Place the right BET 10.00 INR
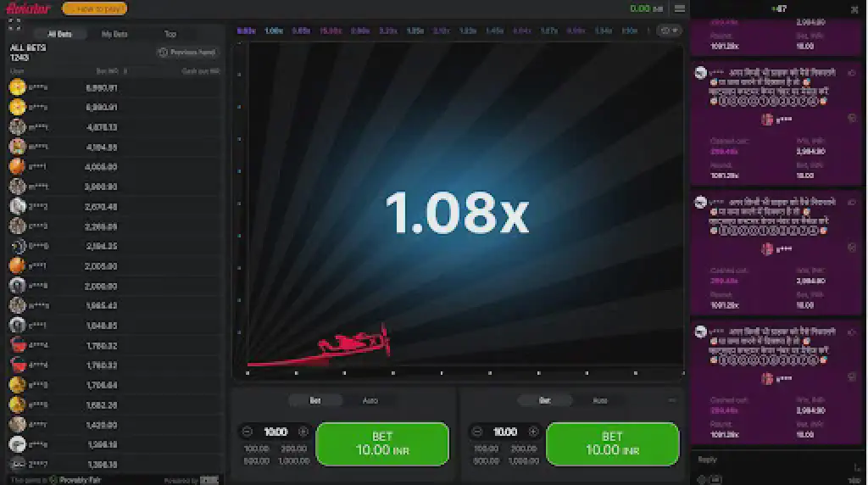Viewport: 868px width, 485px height. tap(612, 444)
